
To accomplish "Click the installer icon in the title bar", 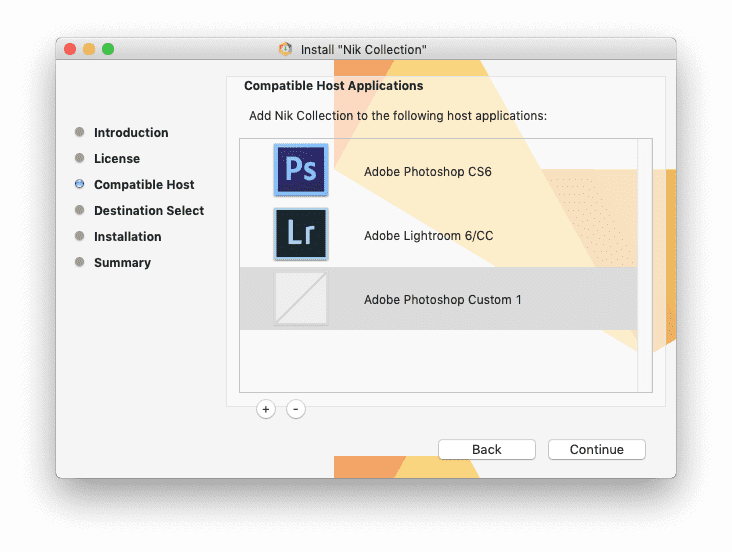I will coord(285,49).
